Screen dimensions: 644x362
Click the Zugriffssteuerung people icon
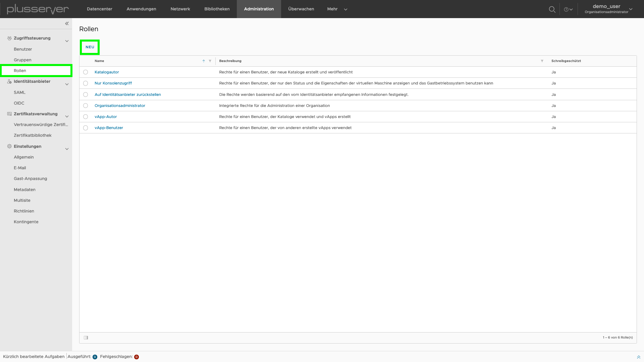9,38
